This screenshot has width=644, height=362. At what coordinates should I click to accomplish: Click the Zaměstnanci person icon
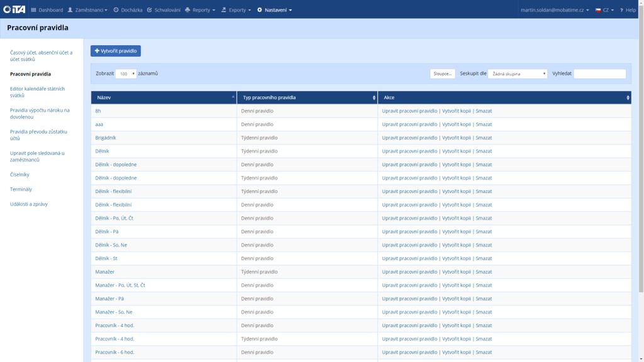pos(70,10)
